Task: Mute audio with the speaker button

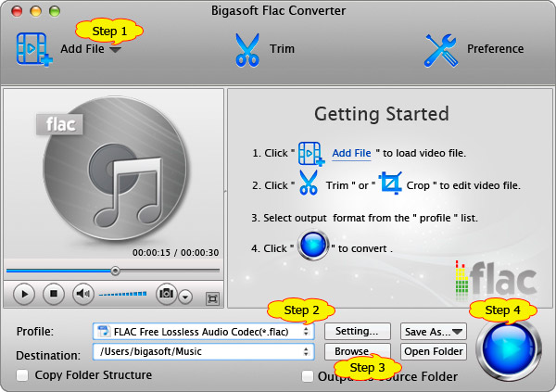Action: coord(83,294)
